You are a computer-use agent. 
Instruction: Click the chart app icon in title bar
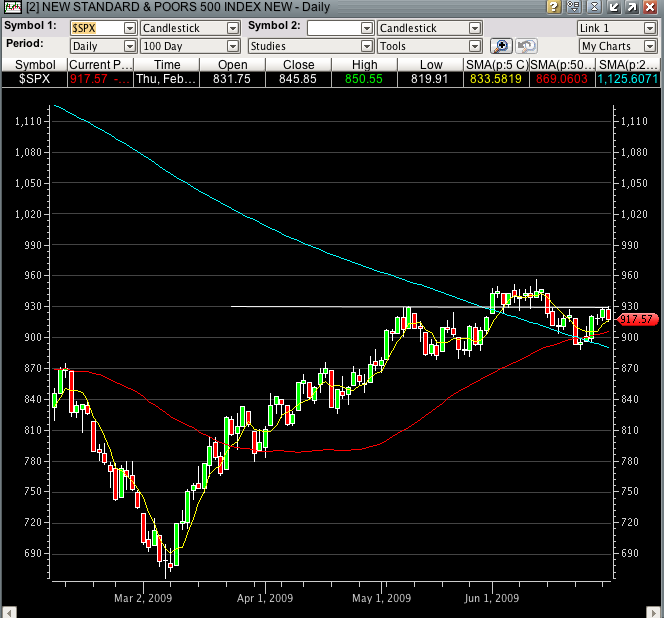pos(9,8)
